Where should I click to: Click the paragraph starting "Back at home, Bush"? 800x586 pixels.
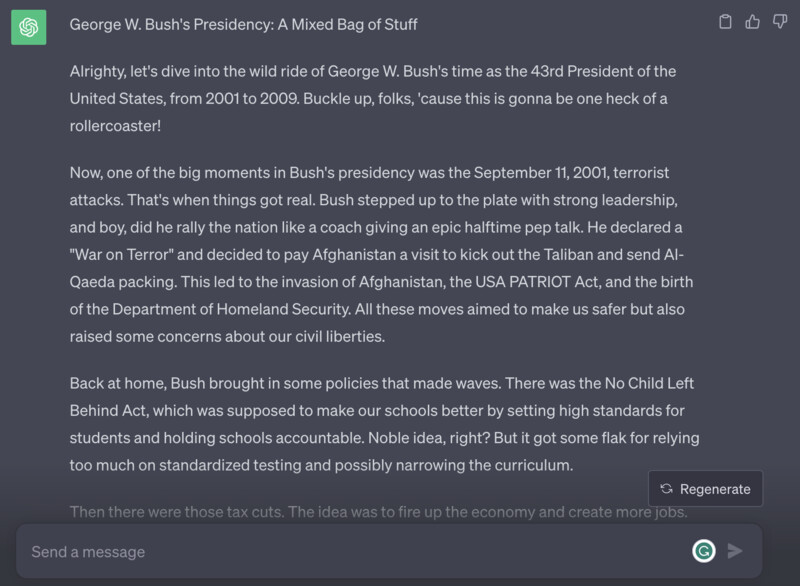[385, 424]
